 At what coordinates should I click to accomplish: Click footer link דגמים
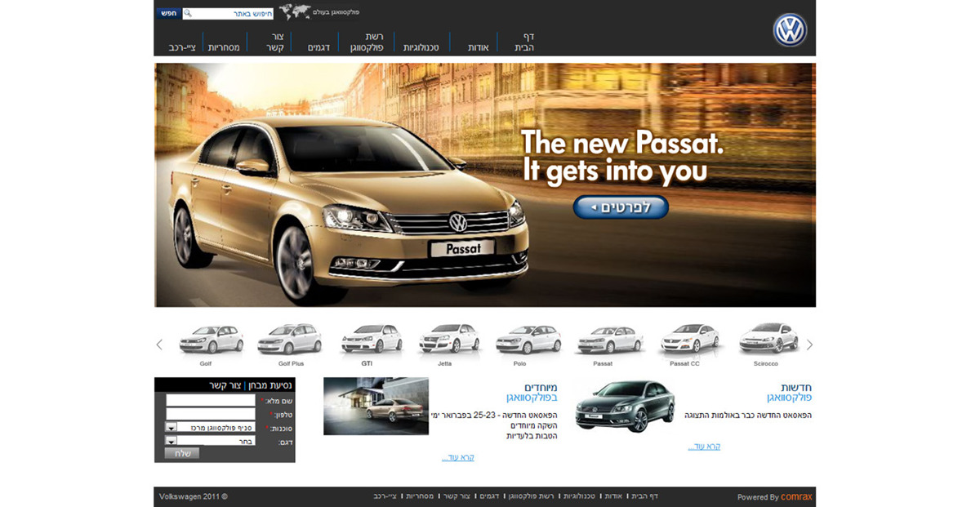point(489,496)
